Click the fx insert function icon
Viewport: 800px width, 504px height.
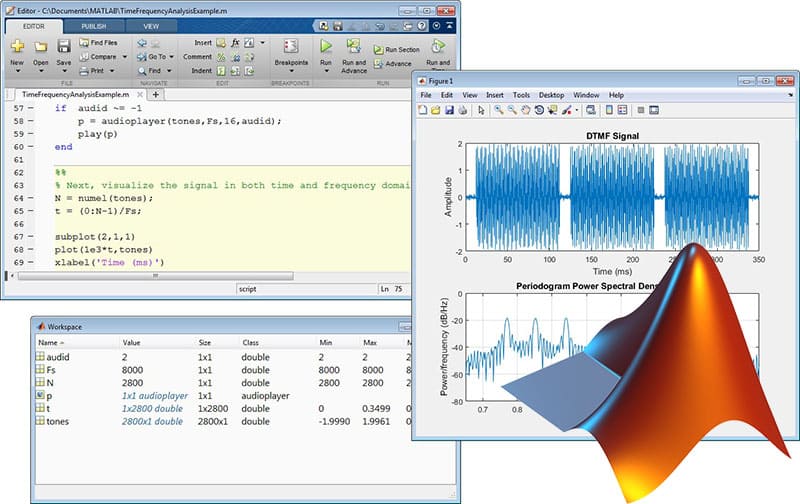(235, 43)
